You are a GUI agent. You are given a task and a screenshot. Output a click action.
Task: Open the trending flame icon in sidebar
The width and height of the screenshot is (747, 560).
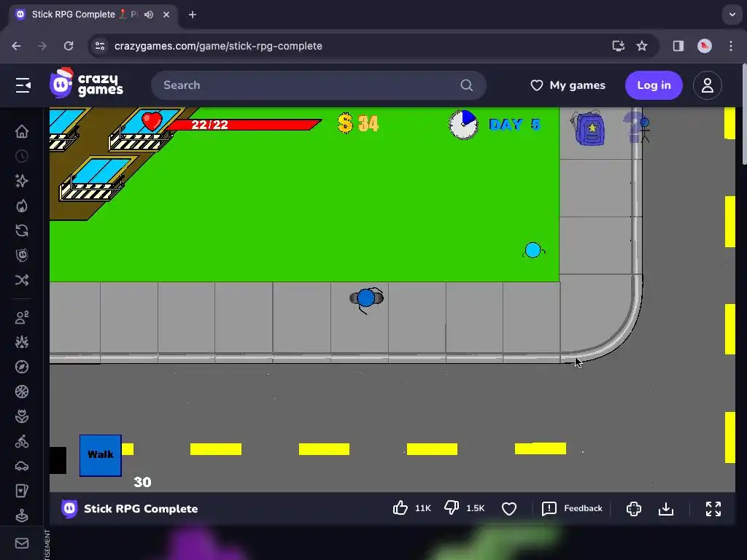[22, 206]
